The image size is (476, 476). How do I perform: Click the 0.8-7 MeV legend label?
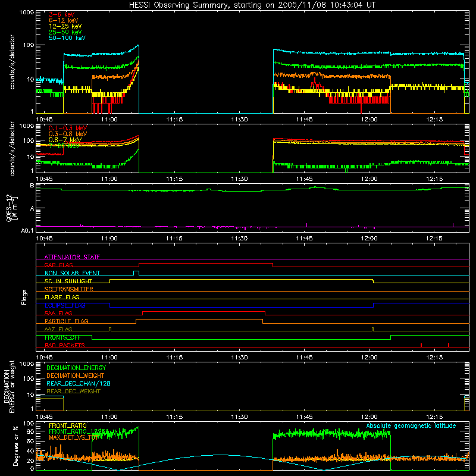coord(65,140)
